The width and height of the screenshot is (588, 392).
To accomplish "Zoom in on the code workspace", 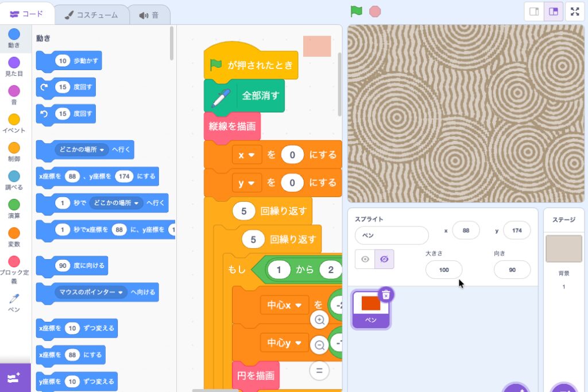I will click(320, 320).
